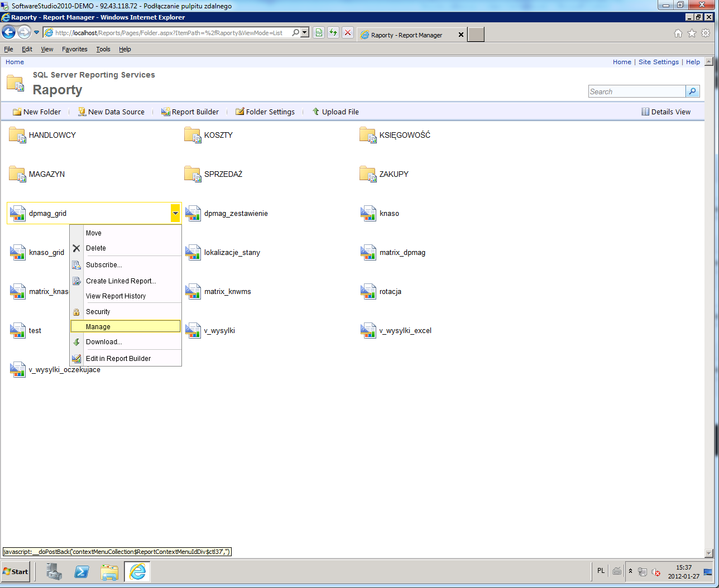Open the browser Tools gear icon
This screenshot has height=588, width=719.
click(706, 33)
